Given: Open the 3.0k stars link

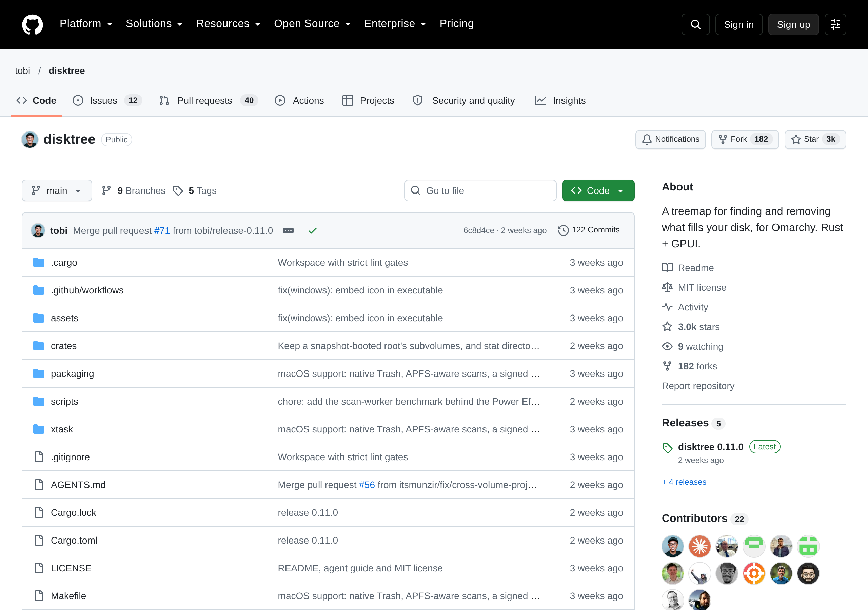Looking at the screenshot, I should (x=698, y=327).
